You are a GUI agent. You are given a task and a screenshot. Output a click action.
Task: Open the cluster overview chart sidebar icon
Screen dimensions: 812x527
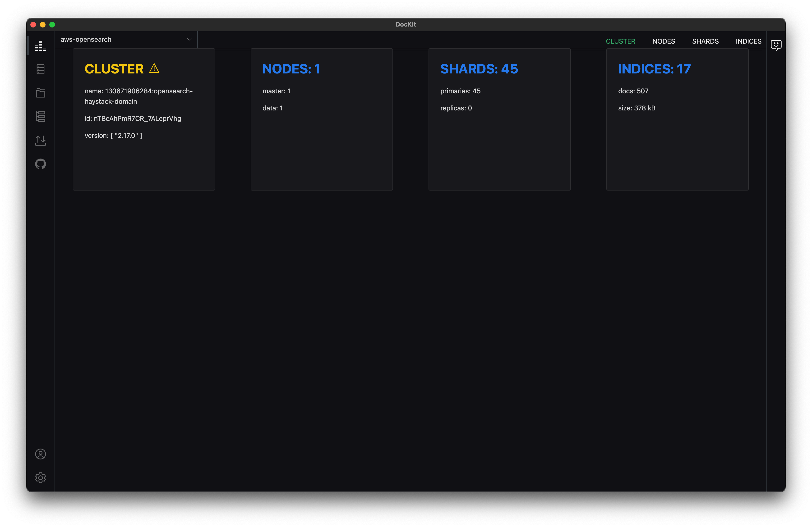tap(40, 46)
